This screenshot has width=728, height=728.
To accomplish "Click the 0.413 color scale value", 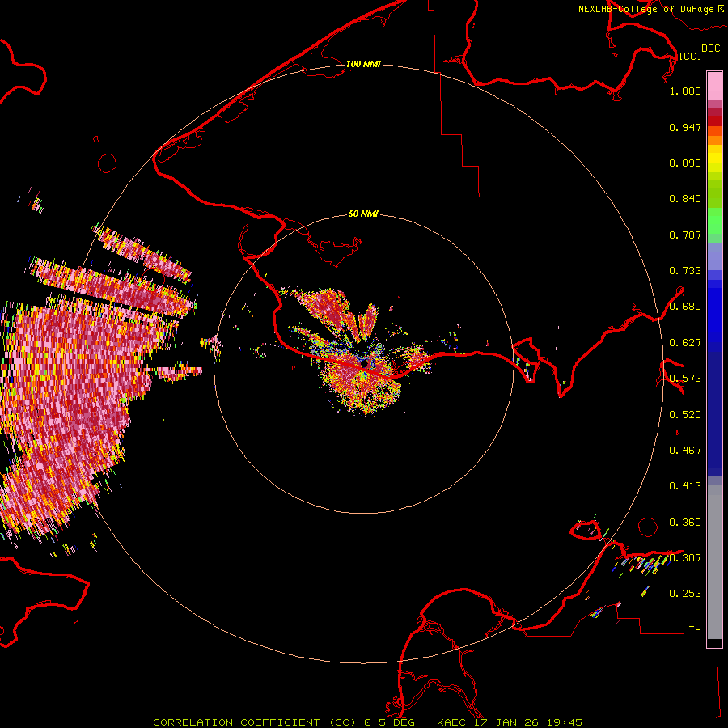I will (685, 486).
